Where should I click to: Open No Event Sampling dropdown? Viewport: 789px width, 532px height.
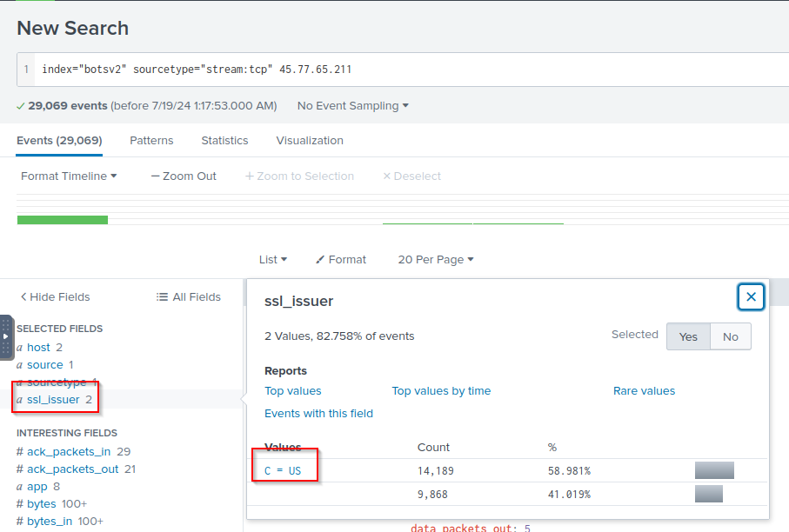click(x=352, y=106)
